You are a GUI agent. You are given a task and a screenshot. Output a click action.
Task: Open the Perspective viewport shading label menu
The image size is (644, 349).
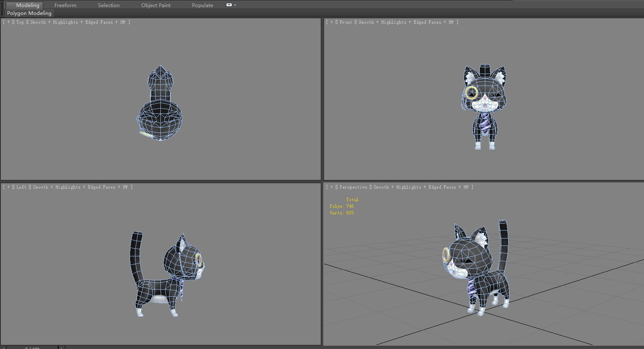pyautogui.click(x=421, y=187)
